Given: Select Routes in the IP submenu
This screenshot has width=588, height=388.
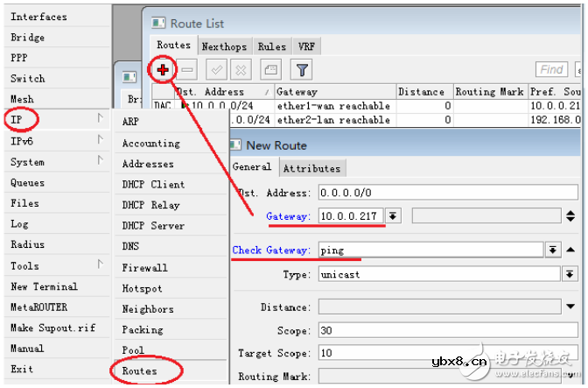Looking at the screenshot, I should [x=140, y=370].
